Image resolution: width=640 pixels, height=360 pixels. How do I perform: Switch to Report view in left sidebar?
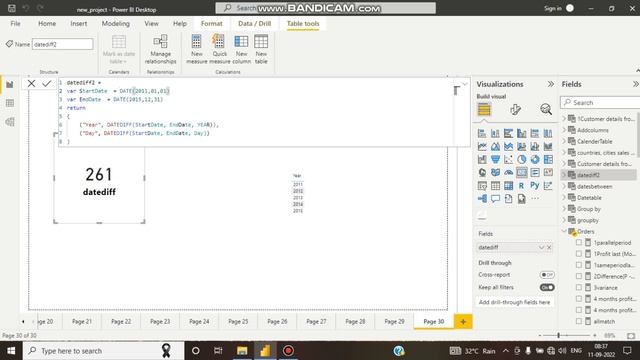[10, 84]
